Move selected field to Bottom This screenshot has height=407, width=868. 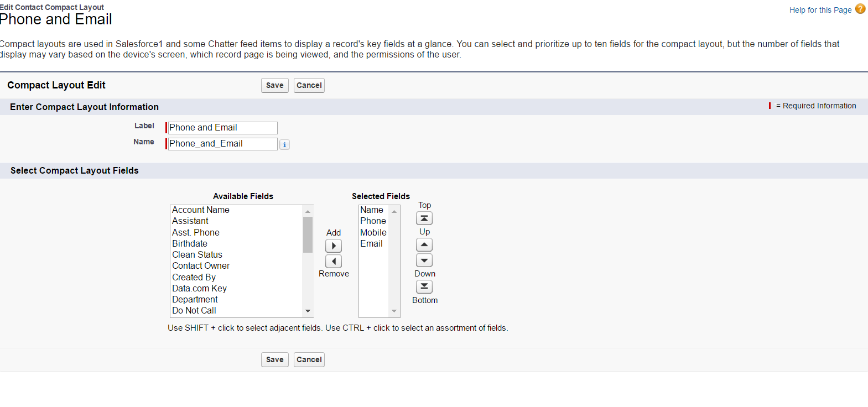424,287
